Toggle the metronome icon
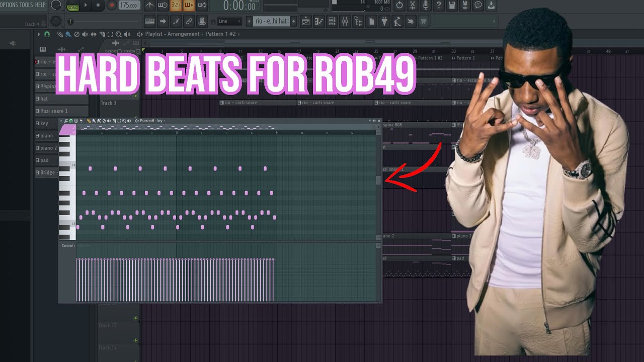This screenshot has width=644, height=362. 150,6
